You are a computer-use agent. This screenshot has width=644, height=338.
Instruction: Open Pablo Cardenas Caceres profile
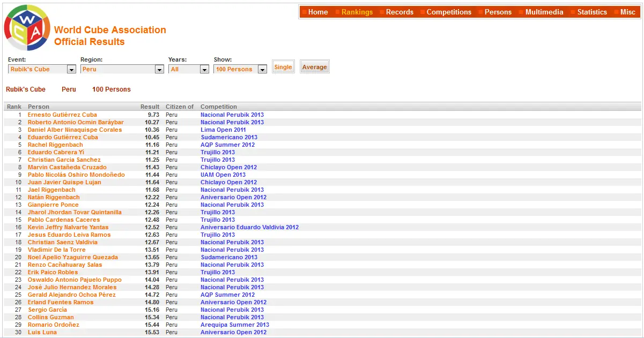pos(64,220)
